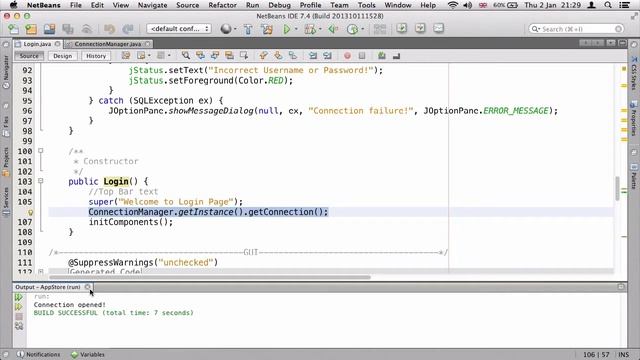Select the Output - AppStore (run) tab

(48, 287)
